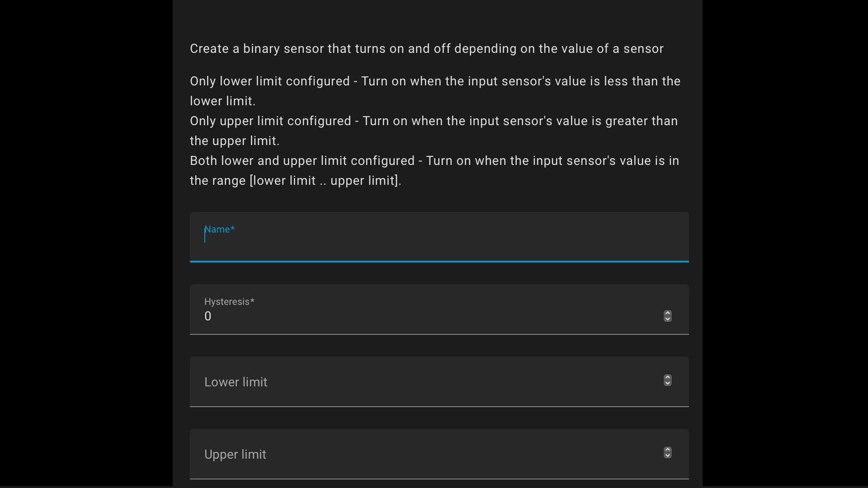Click Lower limit stepper down arrow
This screenshot has width=868, height=488.
tap(667, 383)
